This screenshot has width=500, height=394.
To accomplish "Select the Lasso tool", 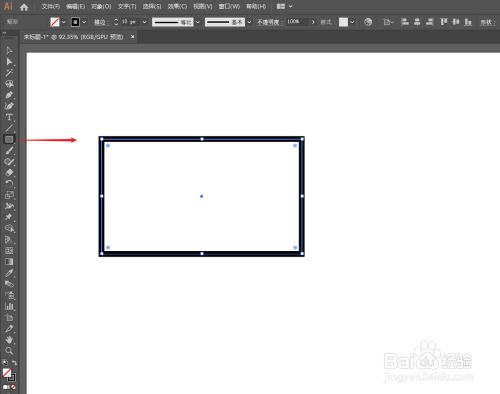I will click(x=9, y=84).
